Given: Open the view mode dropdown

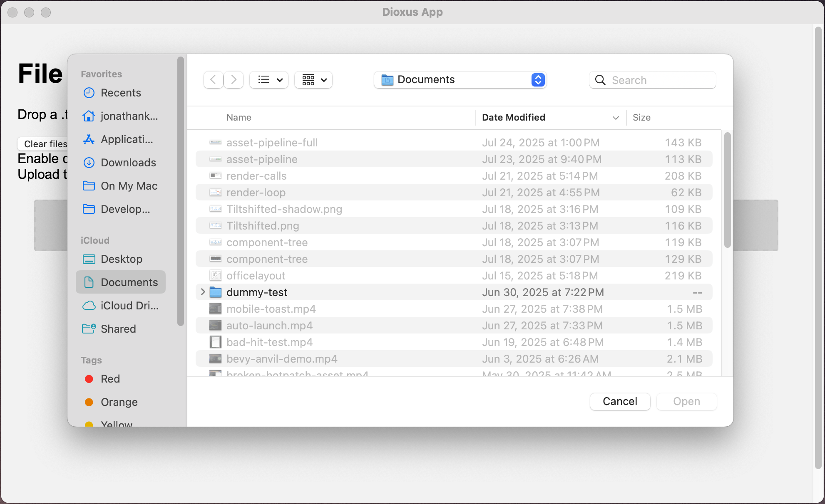Looking at the screenshot, I should click(268, 80).
